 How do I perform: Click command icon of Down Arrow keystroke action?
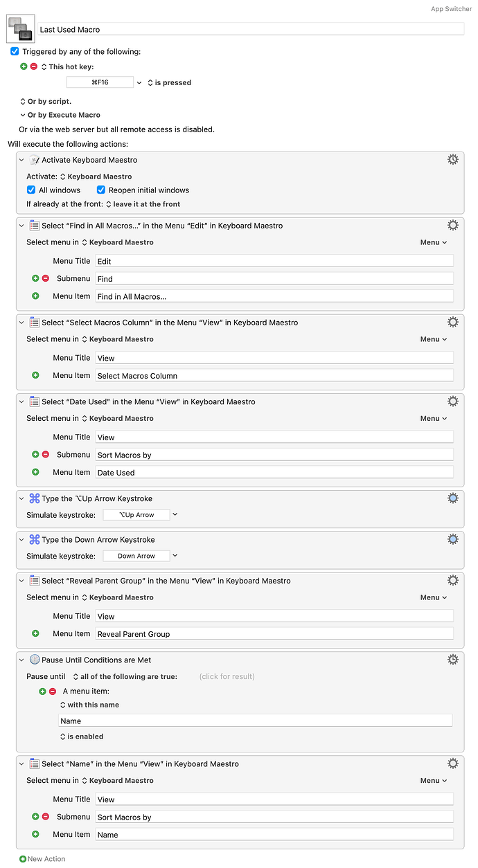35,539
